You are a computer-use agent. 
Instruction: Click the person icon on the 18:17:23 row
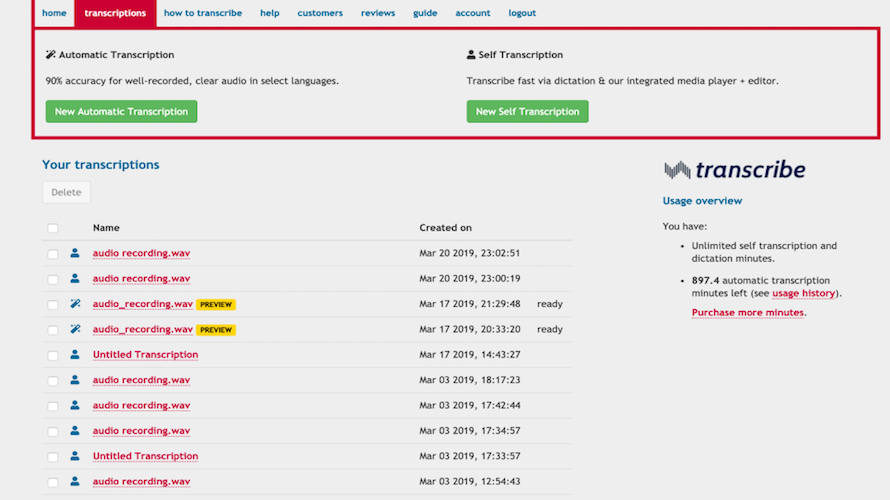75,380
